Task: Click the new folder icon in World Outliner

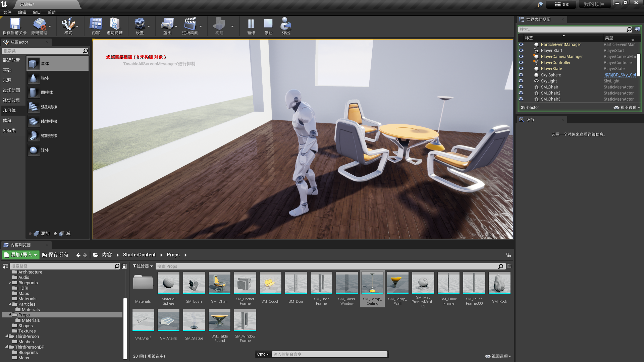Action: coord(637,29)
